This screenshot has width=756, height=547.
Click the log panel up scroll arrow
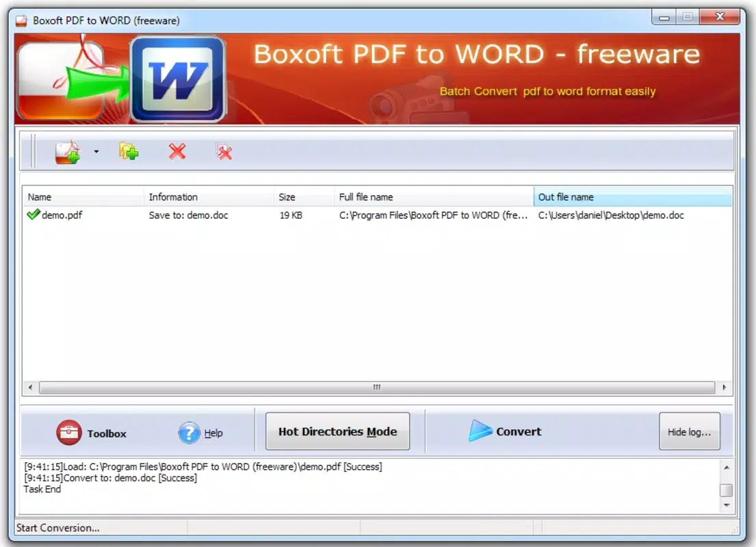(726, 468)
